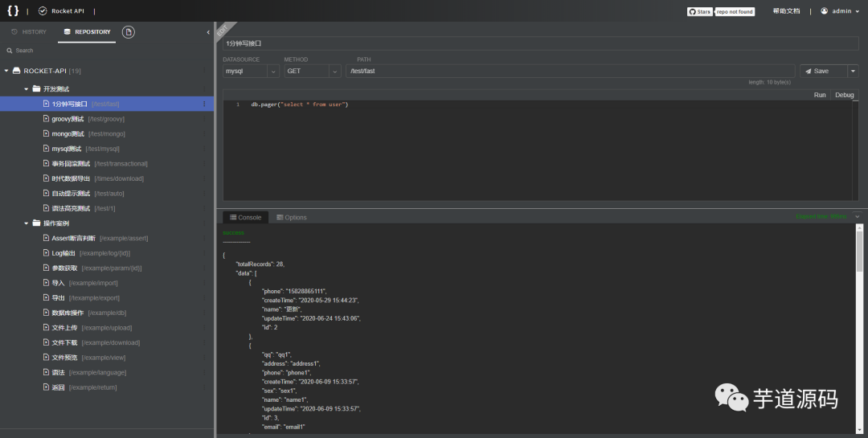Select the 参数获取 API entry
Image resolution: width=868 pixels, height=438 pixels.
[107, 268]
